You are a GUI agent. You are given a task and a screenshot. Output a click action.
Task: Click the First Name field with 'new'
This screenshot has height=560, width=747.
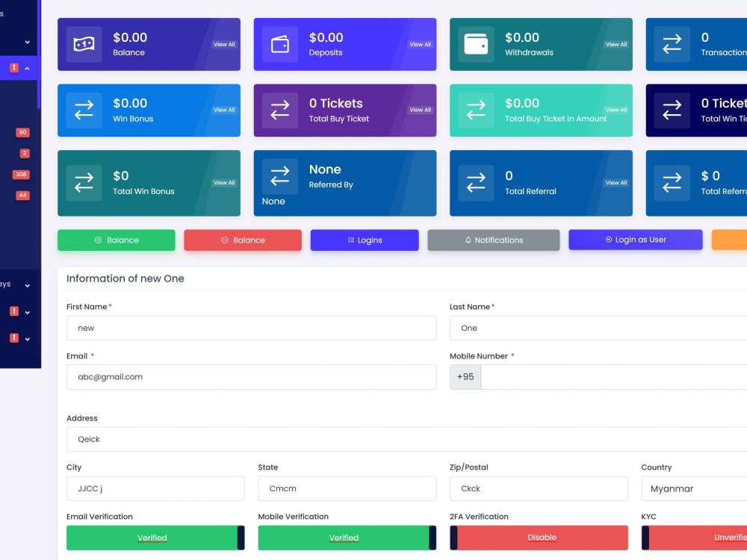pyautogui.click(x=252, y=328)
